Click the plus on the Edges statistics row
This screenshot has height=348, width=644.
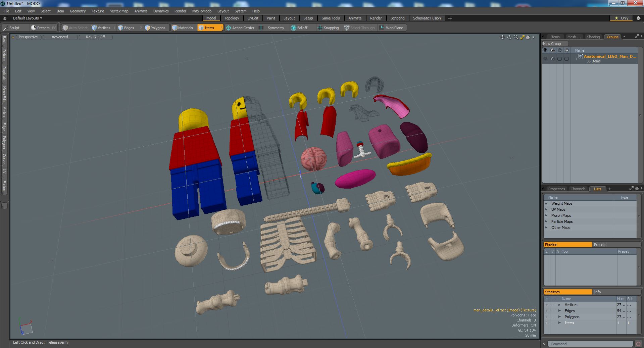(546, 311)
